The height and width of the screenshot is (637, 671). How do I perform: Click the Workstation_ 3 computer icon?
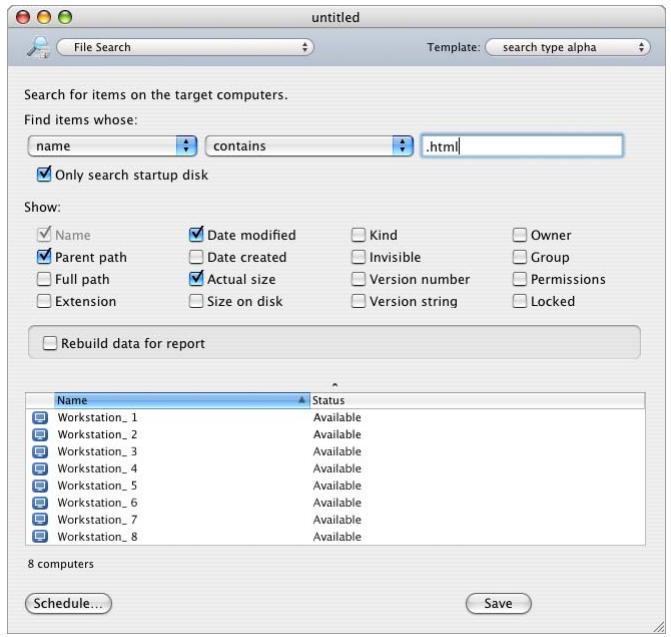tap(40, 451)
